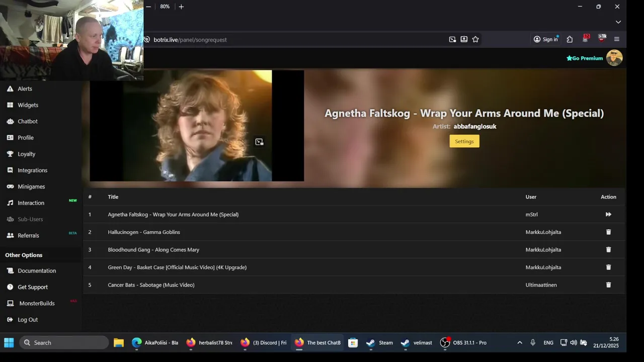The height and width of the screenshot is (362, 644).
Task: Bookmark this page with star icon
Action: tap(475, 39)
